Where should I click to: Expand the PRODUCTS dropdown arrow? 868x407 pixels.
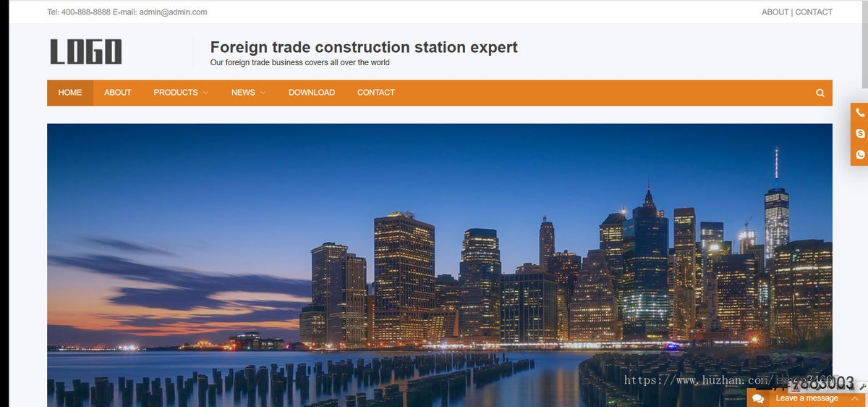pyautogui.click(x=206, y=93)
